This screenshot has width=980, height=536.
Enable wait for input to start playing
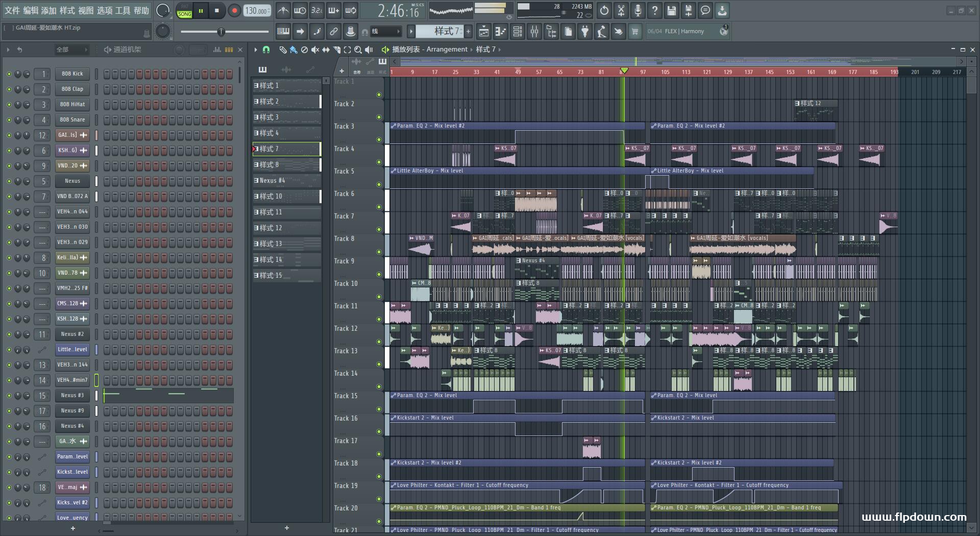point(300,10)
